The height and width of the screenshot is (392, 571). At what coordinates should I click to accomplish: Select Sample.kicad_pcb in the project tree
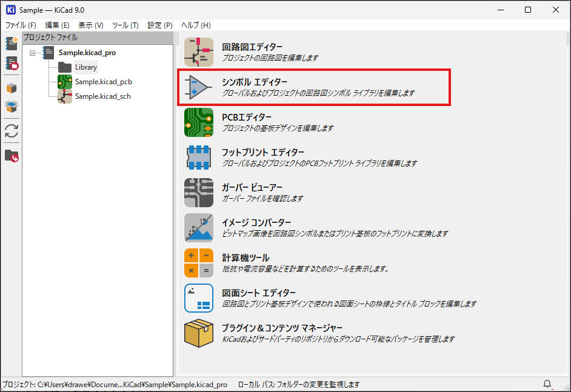(103, 82)
